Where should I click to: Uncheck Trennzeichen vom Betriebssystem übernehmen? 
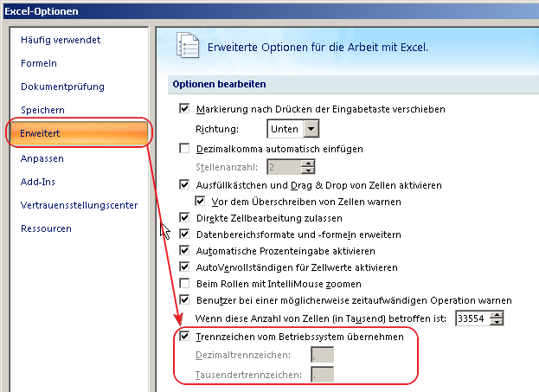[184, 337]
